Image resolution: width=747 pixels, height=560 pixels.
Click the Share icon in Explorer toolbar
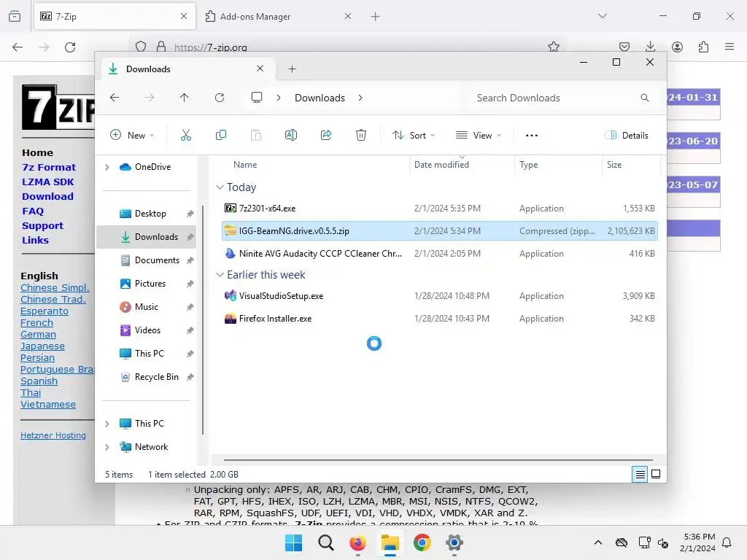[x=326, y=135]
